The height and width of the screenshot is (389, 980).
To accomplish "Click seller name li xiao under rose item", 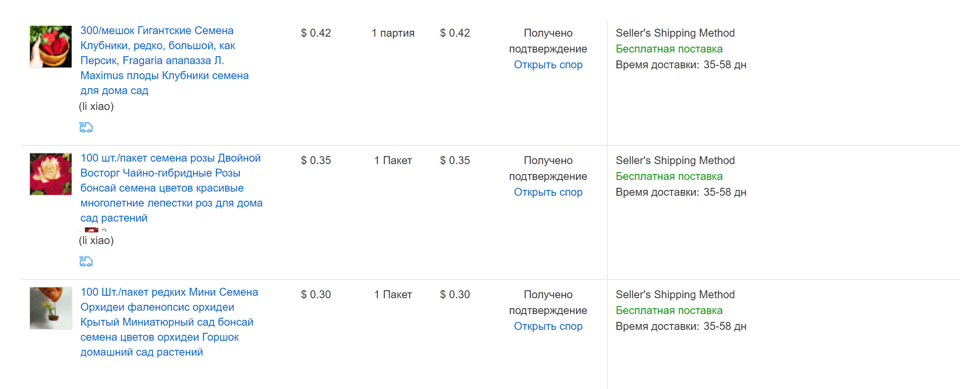I will 96,240.
